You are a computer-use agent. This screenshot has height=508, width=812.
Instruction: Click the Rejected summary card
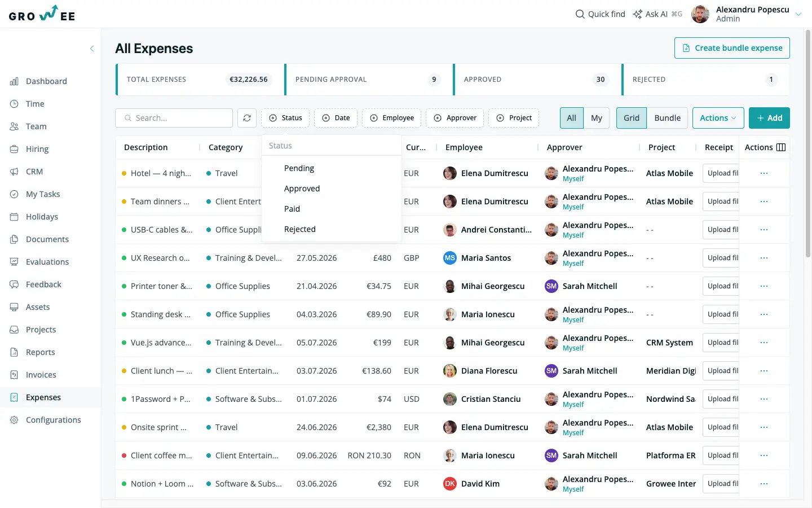705,80
